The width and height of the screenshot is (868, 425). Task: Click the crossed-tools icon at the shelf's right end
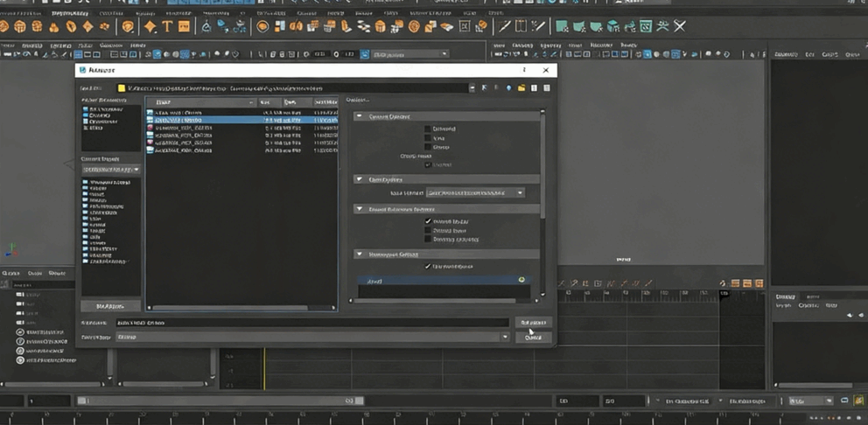click(679, 27)
